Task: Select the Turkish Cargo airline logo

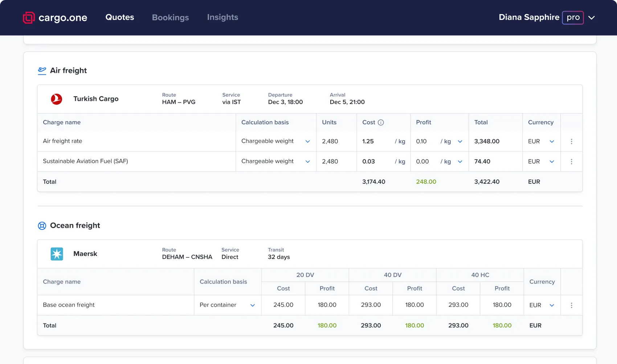Action: (x=57, y=99)
